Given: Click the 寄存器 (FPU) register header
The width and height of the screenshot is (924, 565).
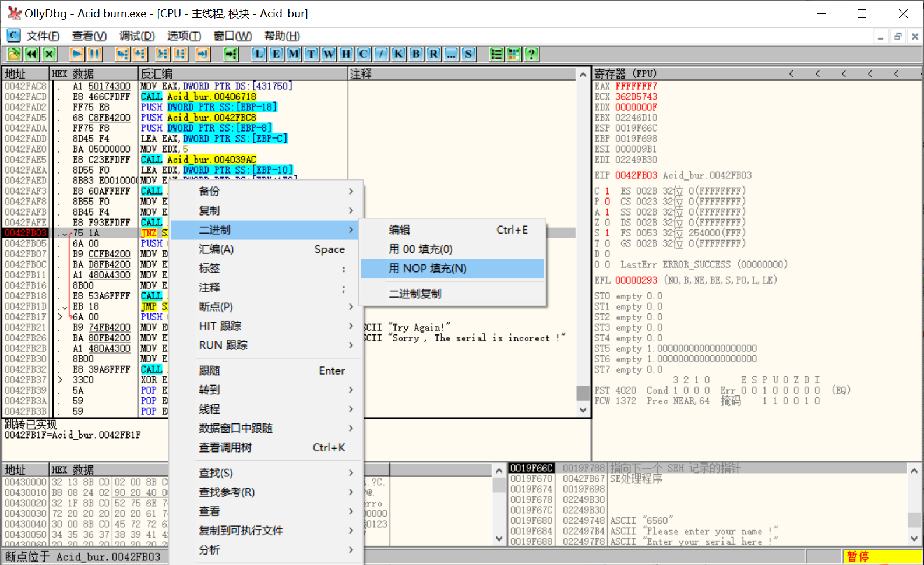Looking at the screenshot, I should tap(625, 74).
